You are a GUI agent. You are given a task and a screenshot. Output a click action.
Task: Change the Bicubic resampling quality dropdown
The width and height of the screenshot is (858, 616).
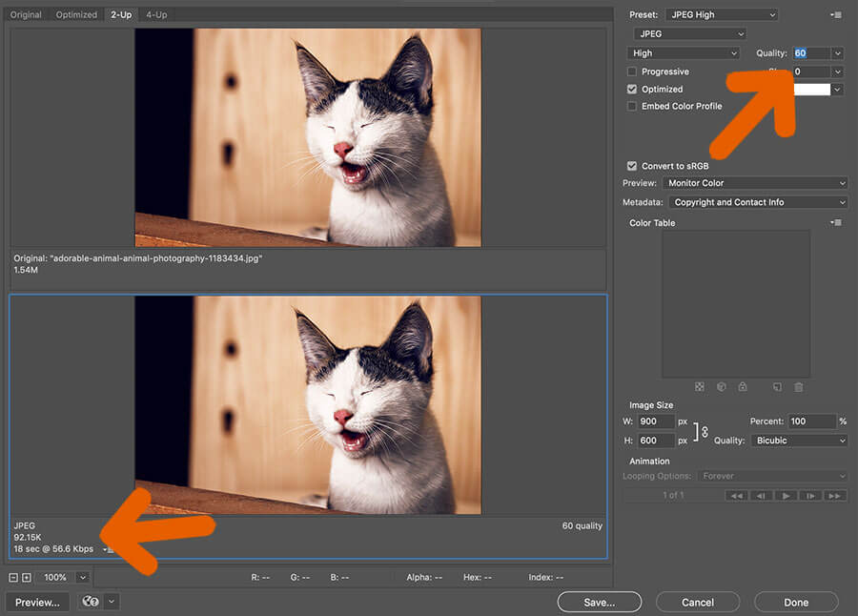coord(799,440)
